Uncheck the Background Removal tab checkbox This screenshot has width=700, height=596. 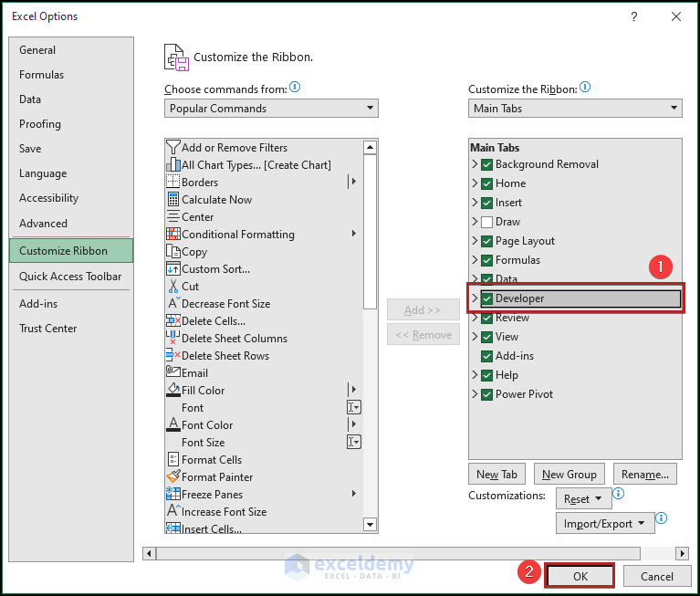tap(486, 164)
